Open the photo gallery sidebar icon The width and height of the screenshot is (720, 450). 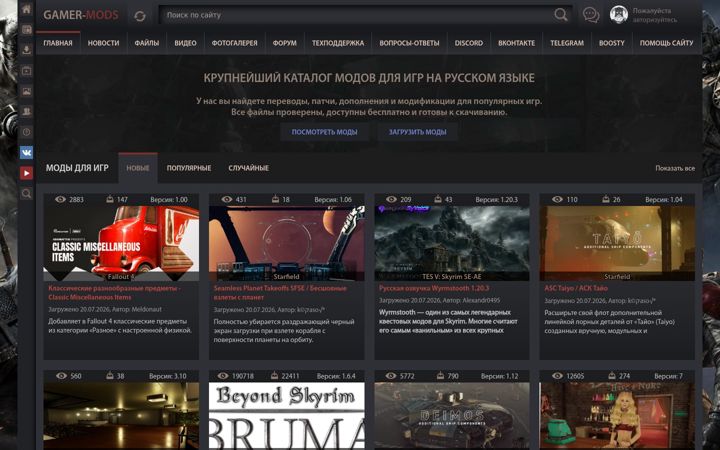pos(26,91)
